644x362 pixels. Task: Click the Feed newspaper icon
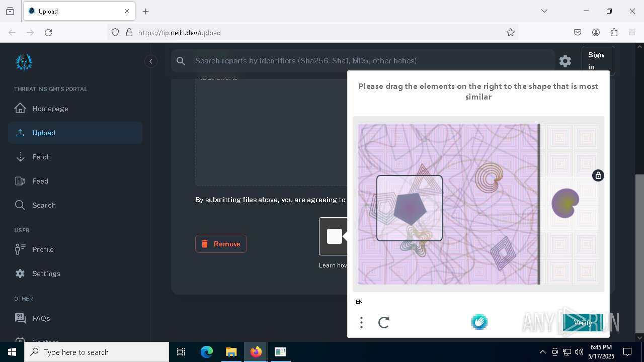click(x=20, y=181)
